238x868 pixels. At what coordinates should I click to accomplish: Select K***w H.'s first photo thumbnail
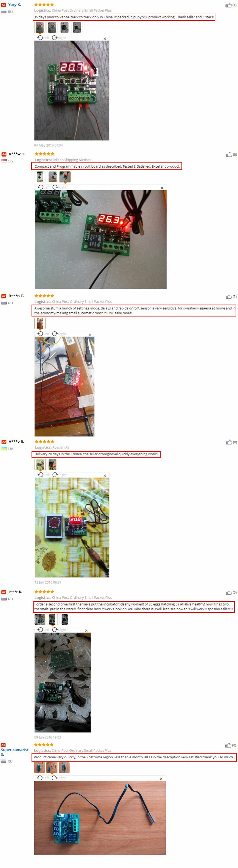pyautogui.click(x=40, y=177)
